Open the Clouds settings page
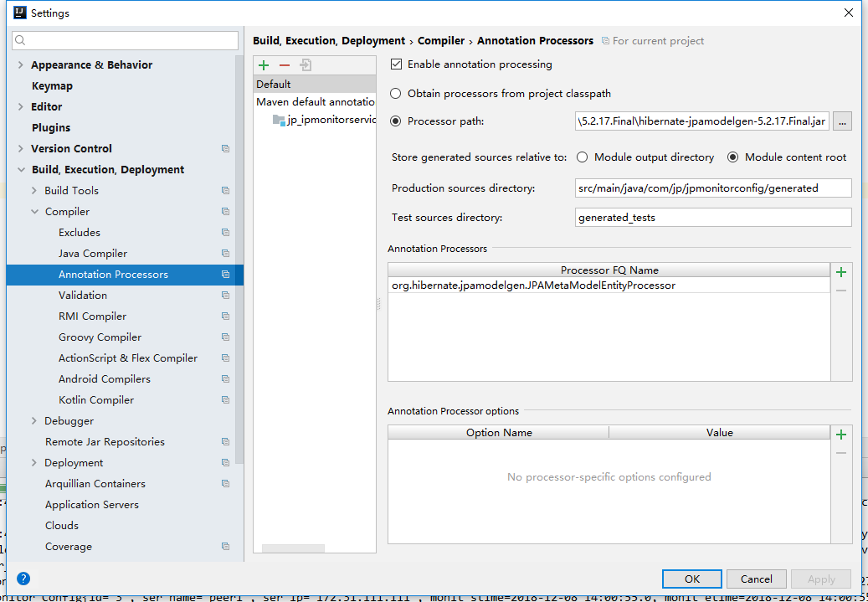Image resolution: width=868 pixels, height=602 pixels. click(x=62, y=526)
